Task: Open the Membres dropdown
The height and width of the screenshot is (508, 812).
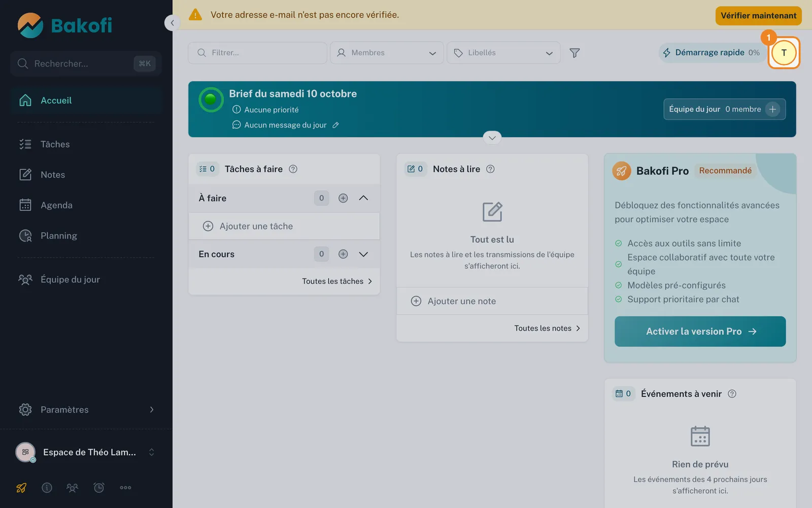Action: click(387, 53)
